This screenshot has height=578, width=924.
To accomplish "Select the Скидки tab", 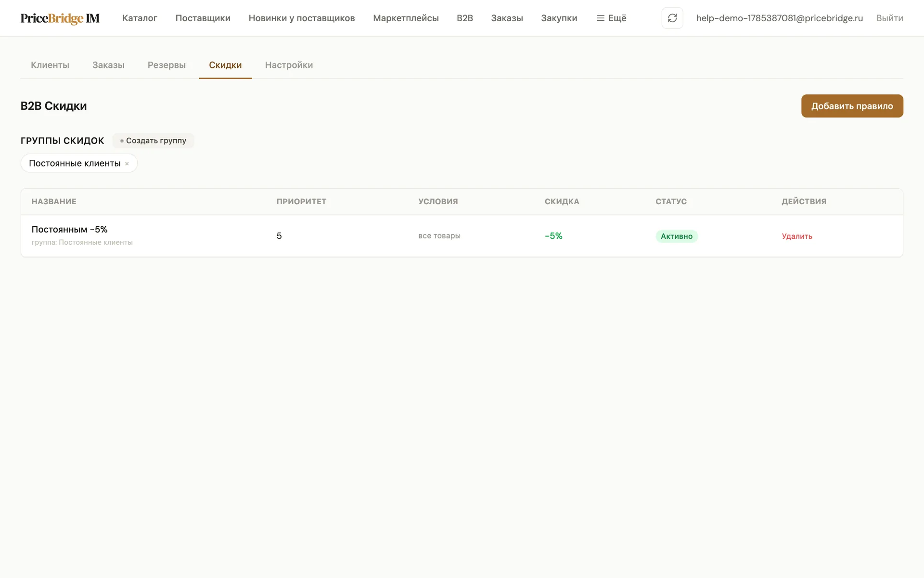I will pos(225,65).
